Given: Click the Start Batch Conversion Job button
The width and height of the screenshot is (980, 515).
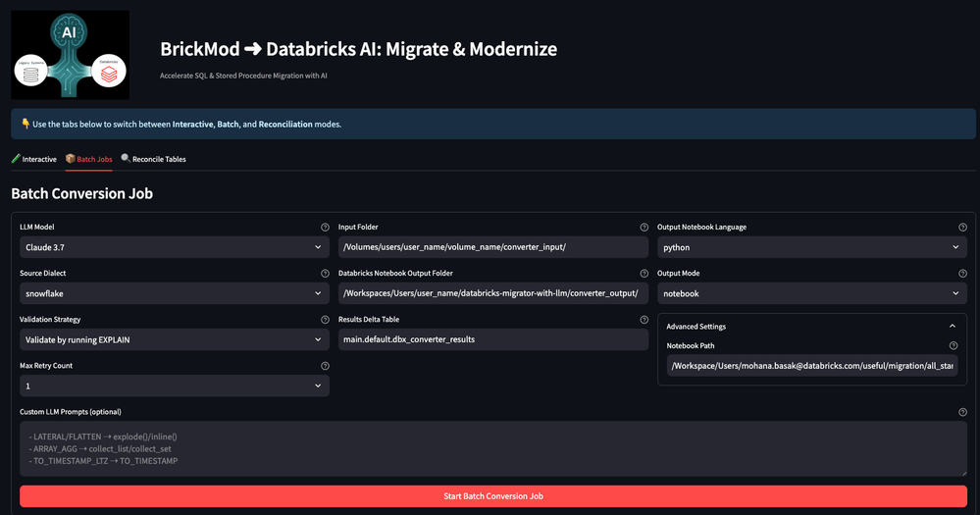Looking at the screenshot, I should coord(492,496).
